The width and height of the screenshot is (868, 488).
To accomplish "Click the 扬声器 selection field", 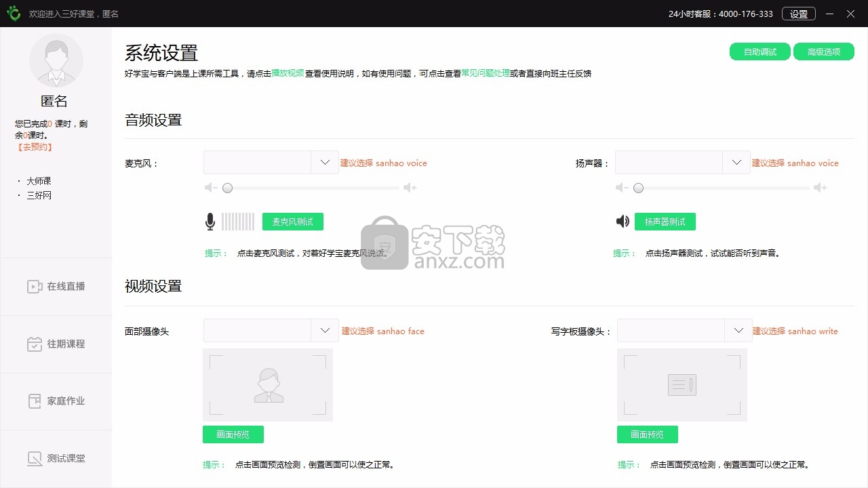I will (x=683, y=163).
